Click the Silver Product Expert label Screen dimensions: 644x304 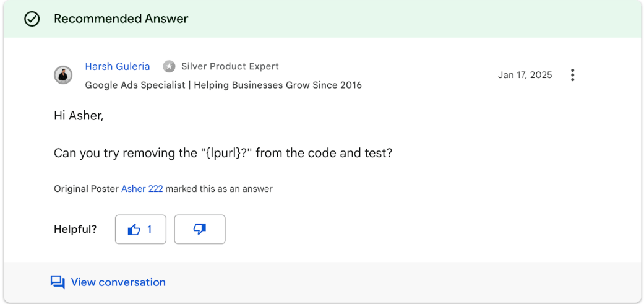pos(230,66)
